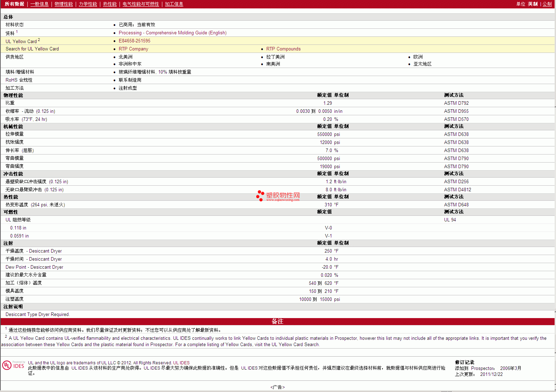Click the 注塑温度 row label
556x392 pixels.
(x=14, y=299)
